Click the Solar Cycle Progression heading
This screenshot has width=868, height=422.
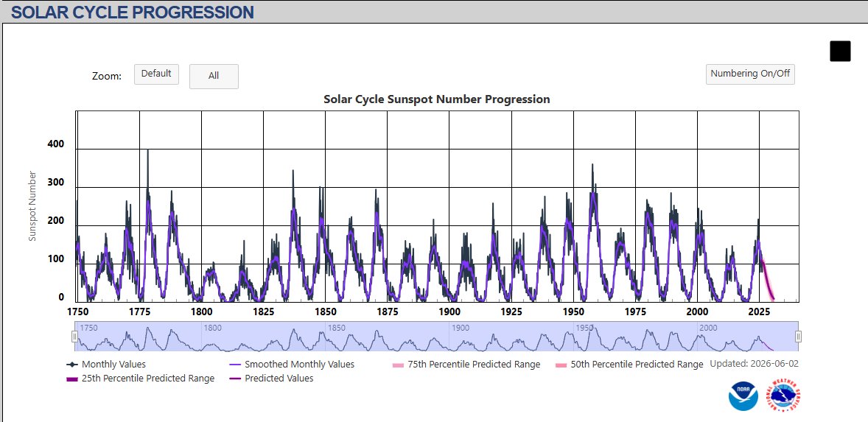pos(133,13)
